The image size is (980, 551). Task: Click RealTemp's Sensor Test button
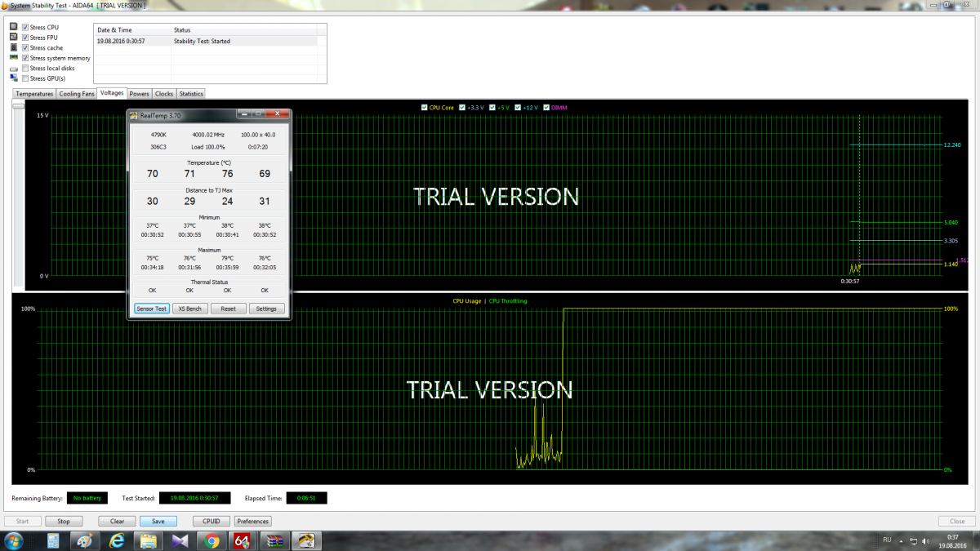pyautogui.click(x=151, y=309)
